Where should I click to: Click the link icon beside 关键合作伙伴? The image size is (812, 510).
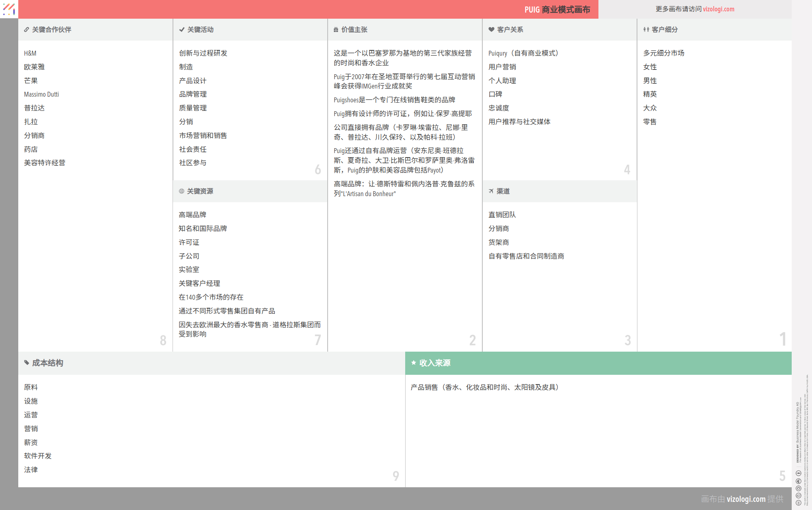point(26,30)
